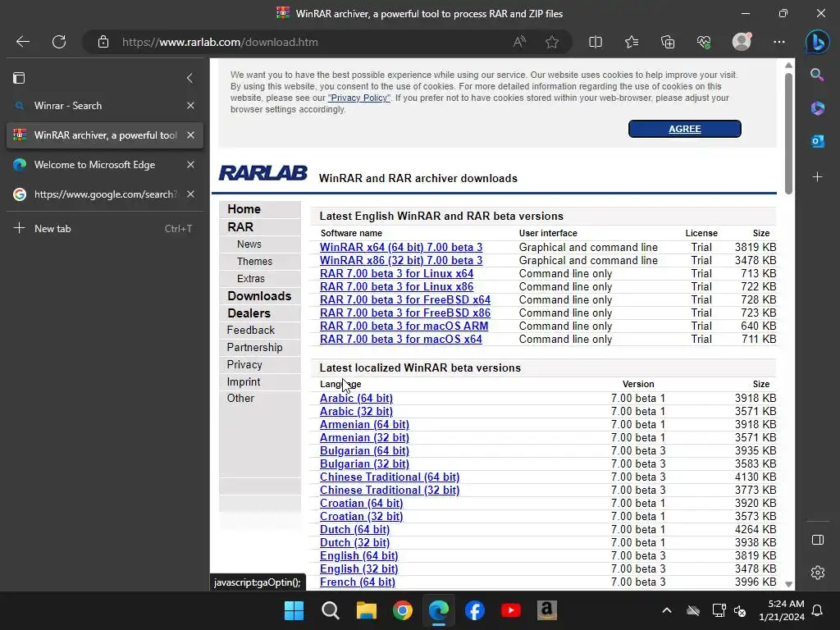Open Bing Copilot sidebar button
The image size is (840, 630).
pos(818,42)
